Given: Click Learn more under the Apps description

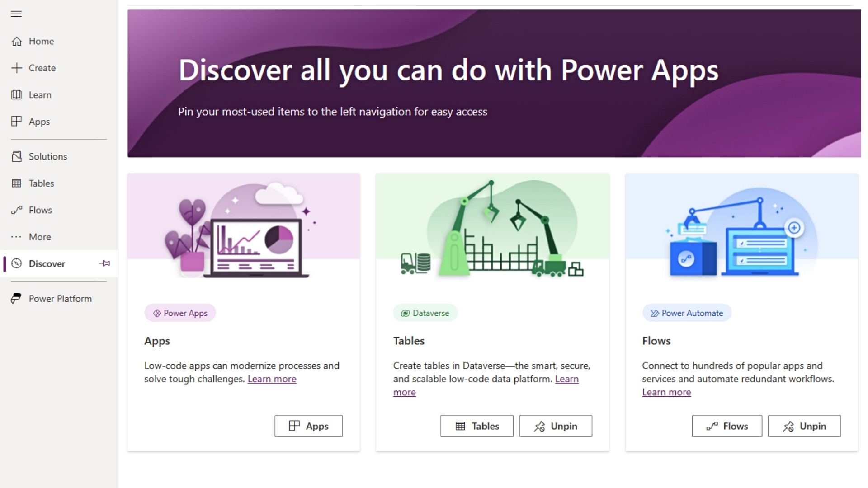Looking at the screenshot, I should tap(272, 379).
